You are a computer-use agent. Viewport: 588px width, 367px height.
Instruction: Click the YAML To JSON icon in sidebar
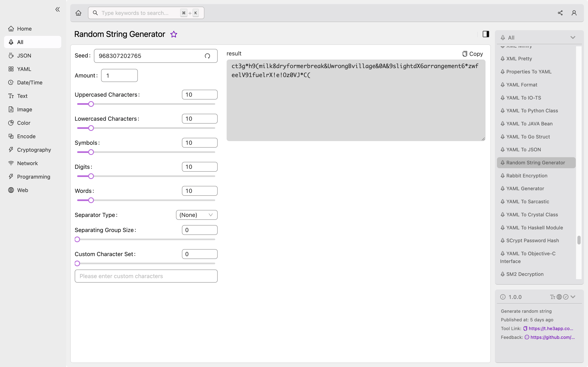[503, 149]
